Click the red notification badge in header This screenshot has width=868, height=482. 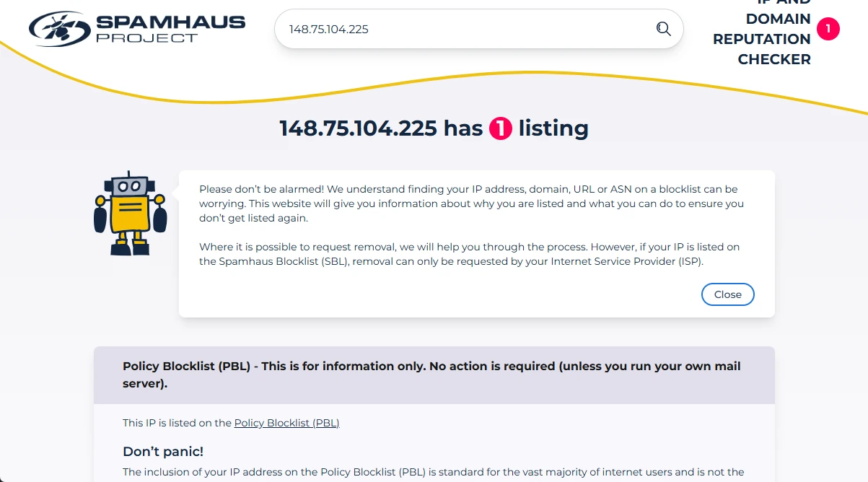coord(828,29)
